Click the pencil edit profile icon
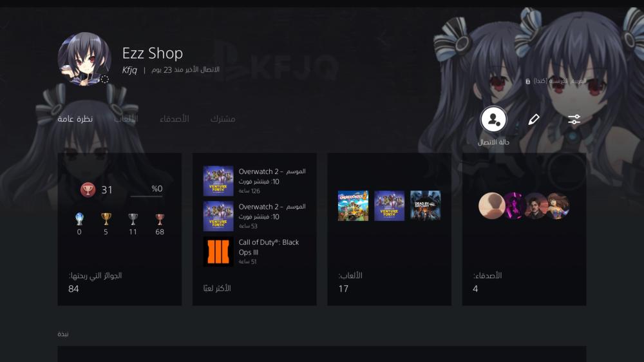The height and width of the screenshot is (362, 644). click(x=533, y=120)
